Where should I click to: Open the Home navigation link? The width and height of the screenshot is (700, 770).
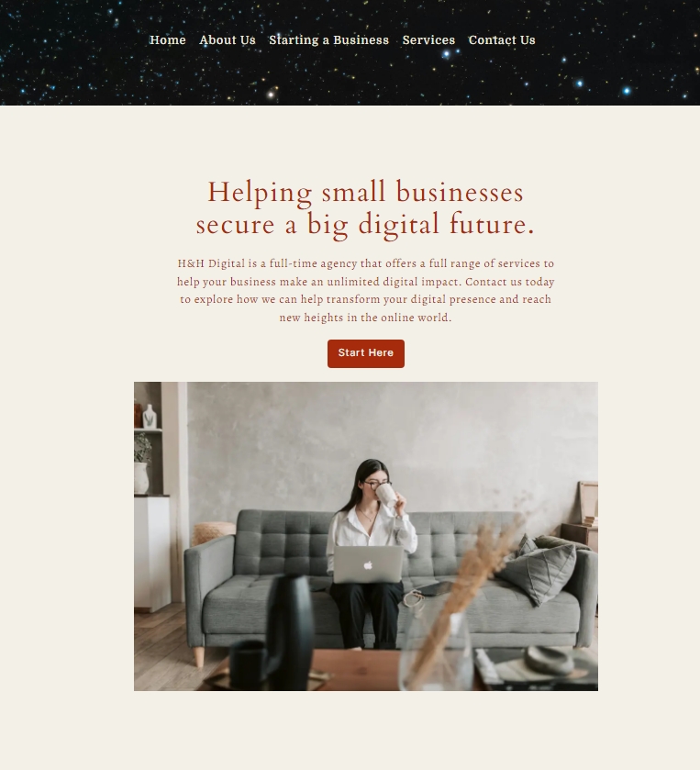(167, 40)
